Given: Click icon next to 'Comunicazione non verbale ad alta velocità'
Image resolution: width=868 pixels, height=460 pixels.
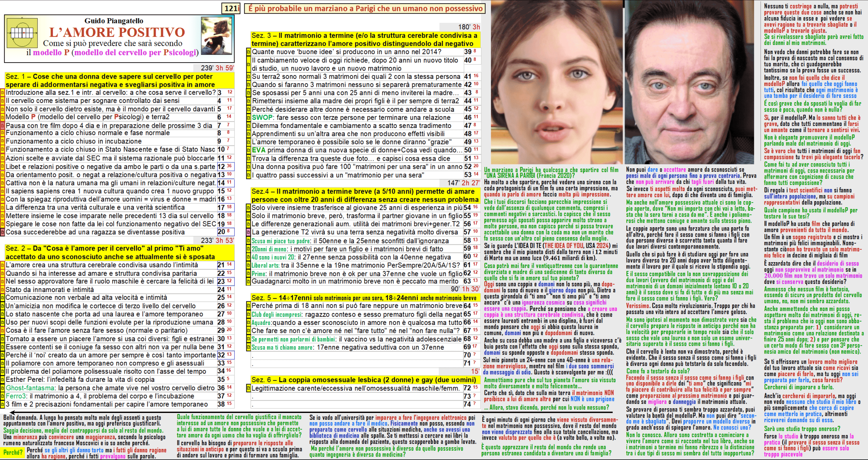Looking at the screenshot, I should coord(3,297).
